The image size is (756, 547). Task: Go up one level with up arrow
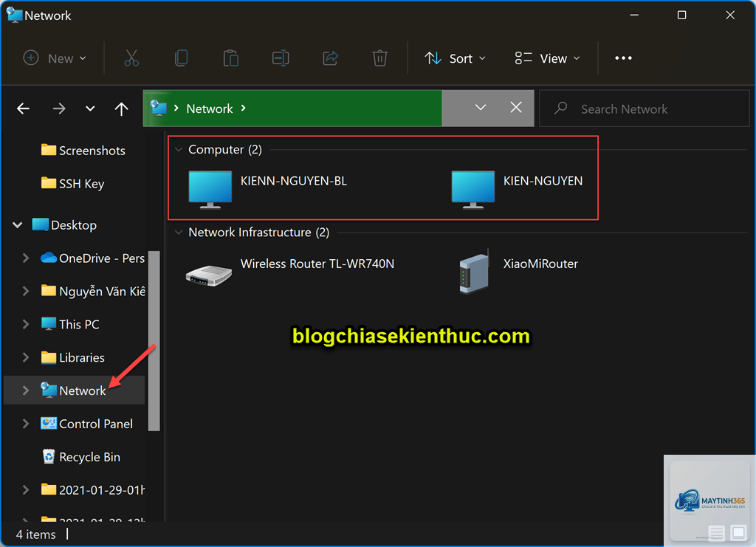click(x=122, y=109)
